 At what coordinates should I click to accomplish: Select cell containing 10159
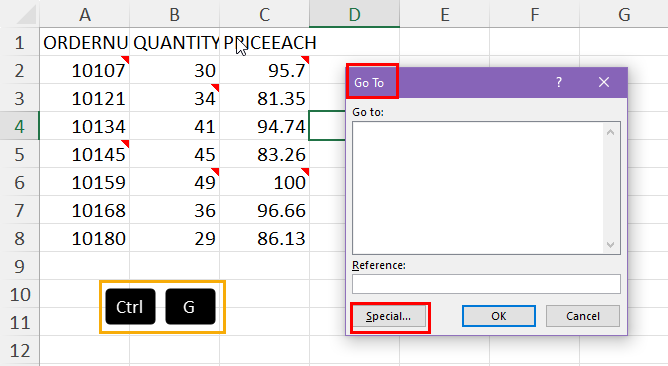tap(85, 182)
